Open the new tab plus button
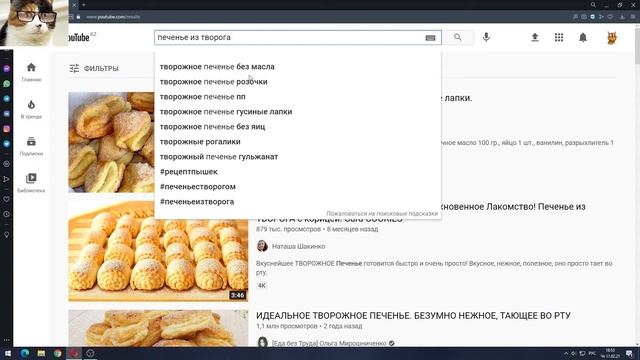 coord(84,5)
